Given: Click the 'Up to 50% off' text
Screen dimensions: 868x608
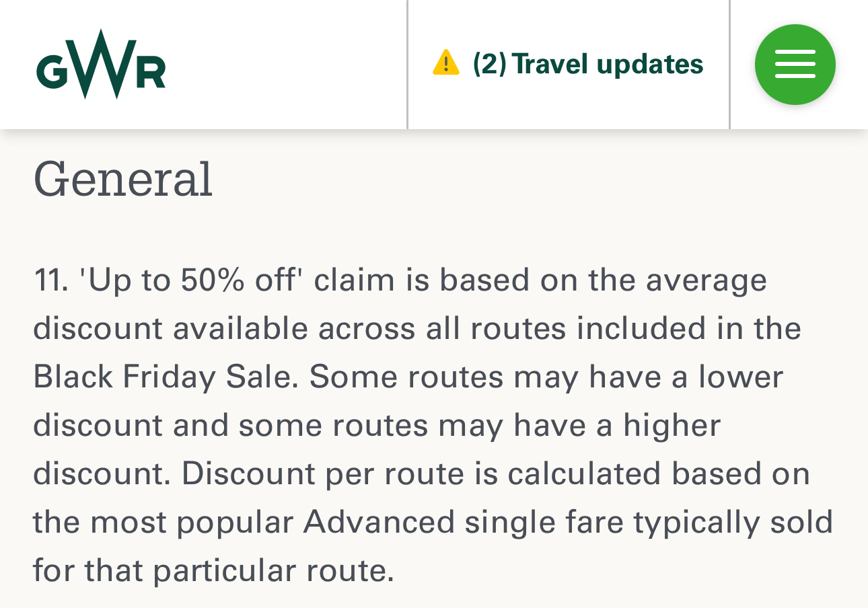Looking at the screenshot, I should [188, 280].
